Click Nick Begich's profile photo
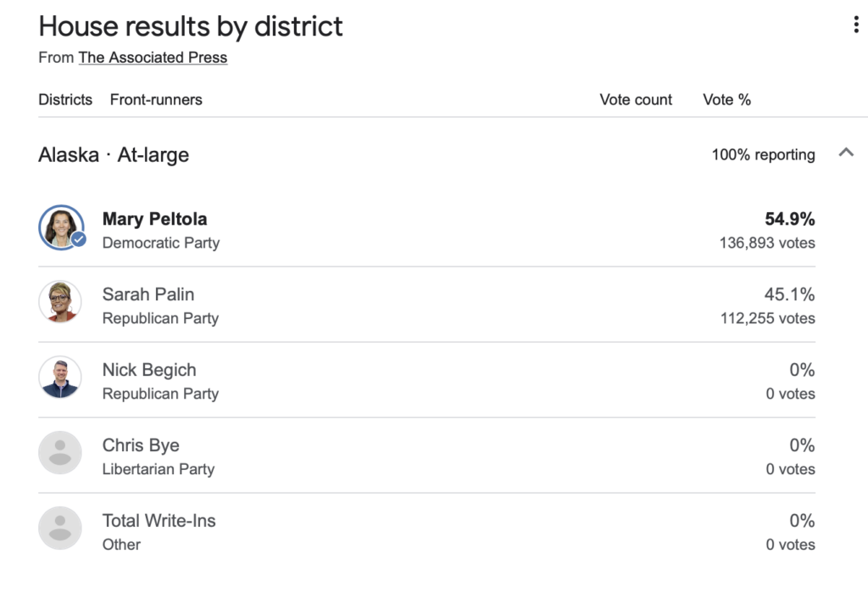 click(60, 377)
